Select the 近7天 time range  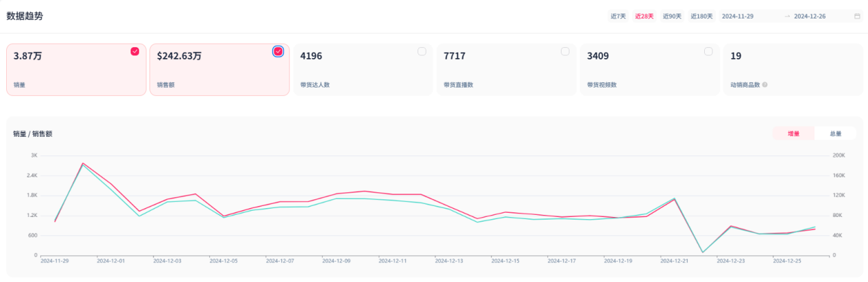click(x=618, y=16)
